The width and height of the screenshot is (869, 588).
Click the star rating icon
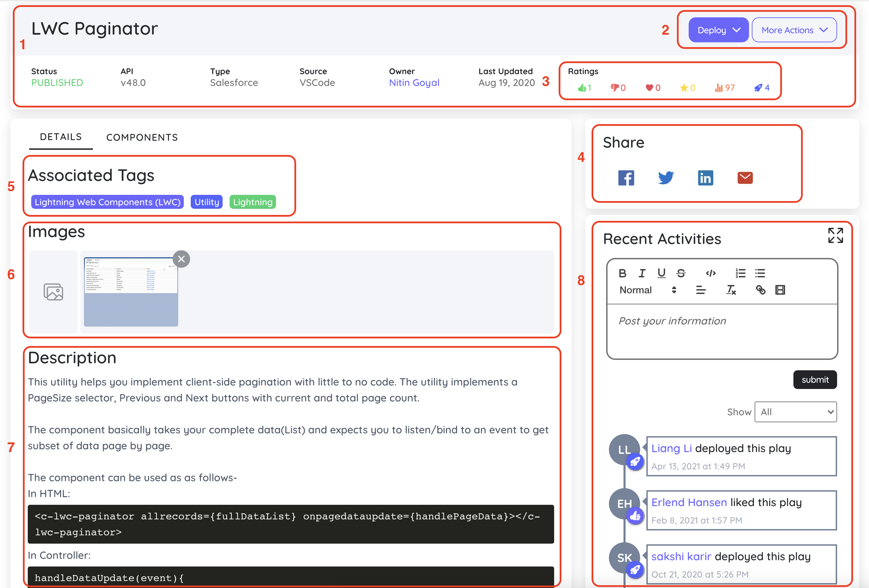[684, 88]
